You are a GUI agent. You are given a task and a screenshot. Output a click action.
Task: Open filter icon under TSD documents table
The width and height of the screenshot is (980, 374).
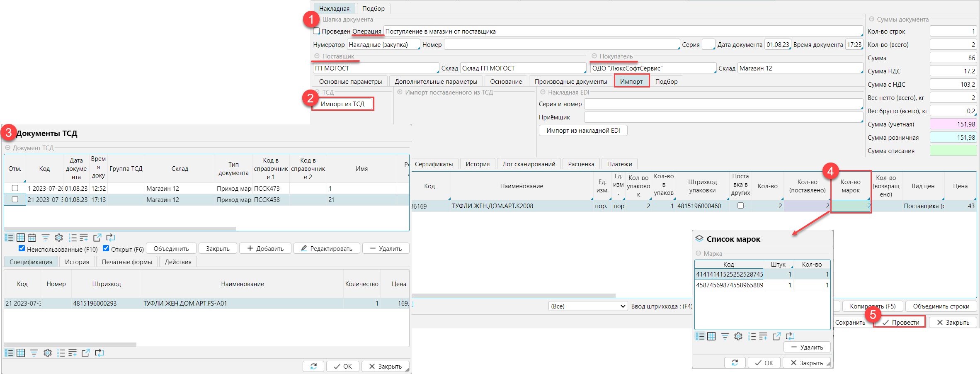(46, 238)
